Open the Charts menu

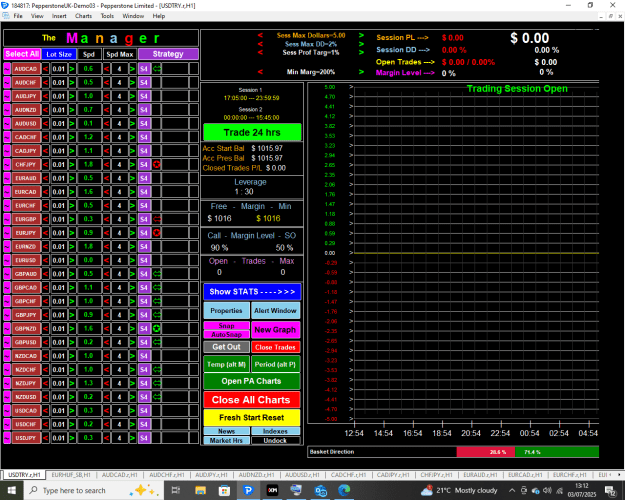coord(83,16)
